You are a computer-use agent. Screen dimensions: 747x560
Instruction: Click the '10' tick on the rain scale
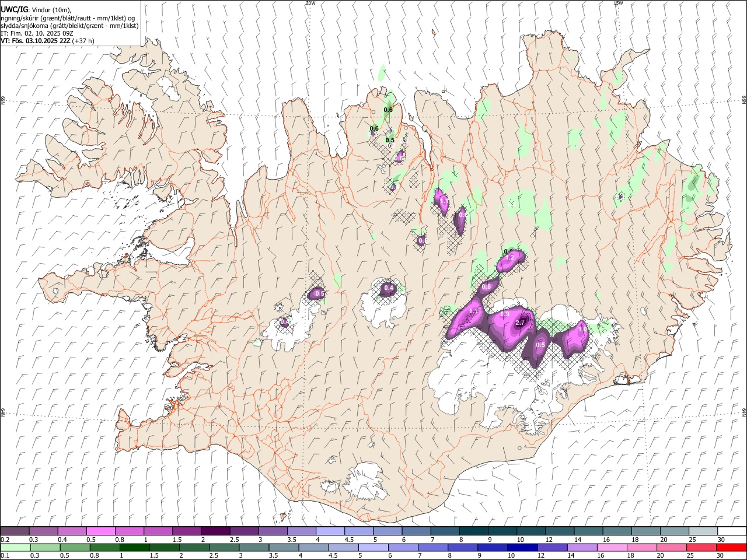click(511, 555)
